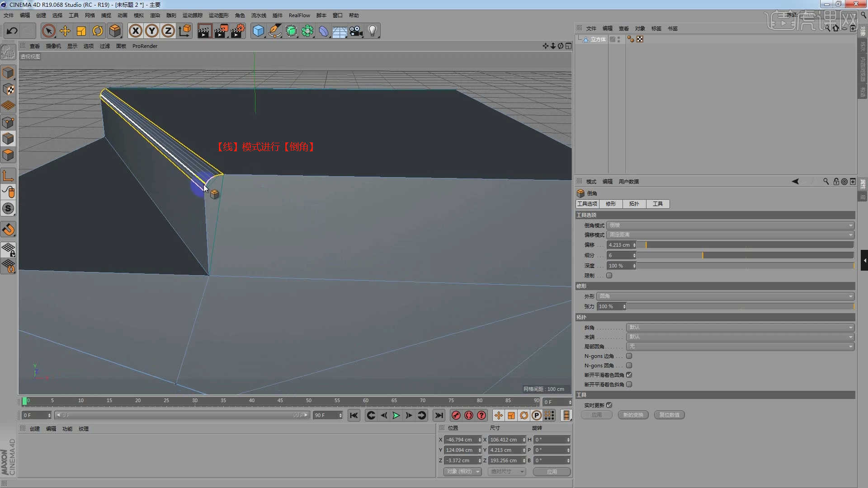The width and height of the screenshot is (868, 488).
Task: Enable N-gons 边角 checkbox
Action: click(x=629, y=356)
